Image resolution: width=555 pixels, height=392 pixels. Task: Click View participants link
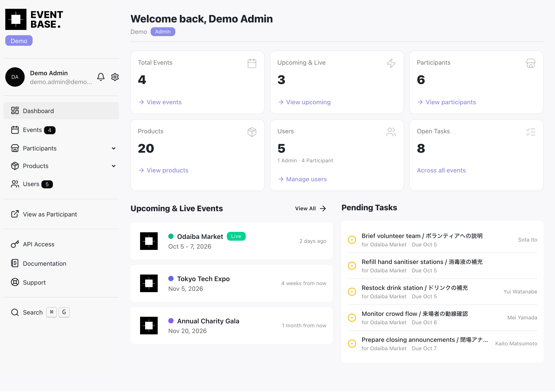[x=447, y=102]
